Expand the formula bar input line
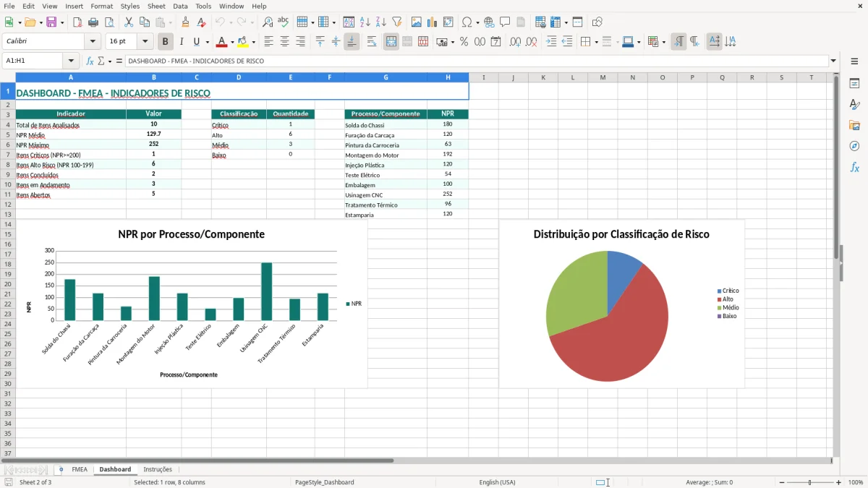868x488 pixels. 833,61
